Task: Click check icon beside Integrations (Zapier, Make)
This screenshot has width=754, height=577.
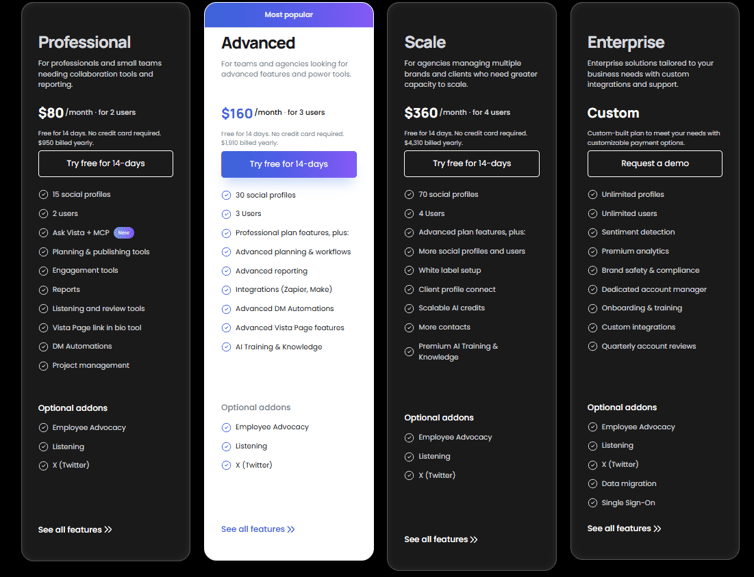Action: 226,290
